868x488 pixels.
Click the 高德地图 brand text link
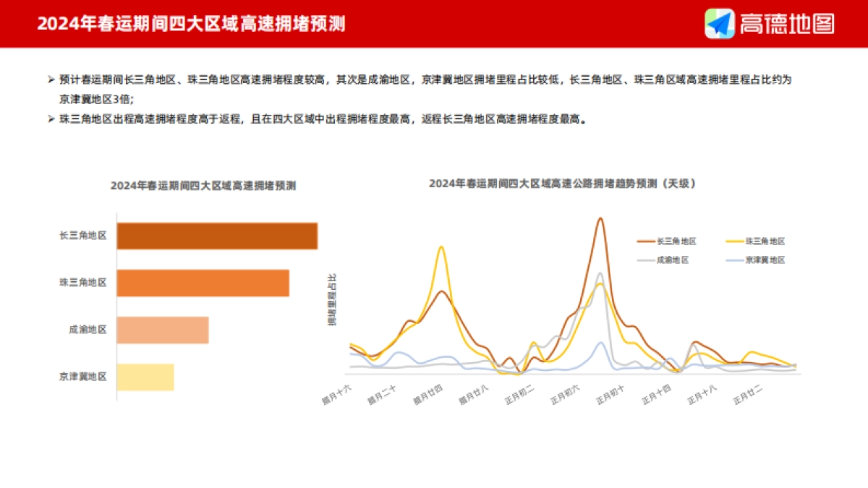787,24
